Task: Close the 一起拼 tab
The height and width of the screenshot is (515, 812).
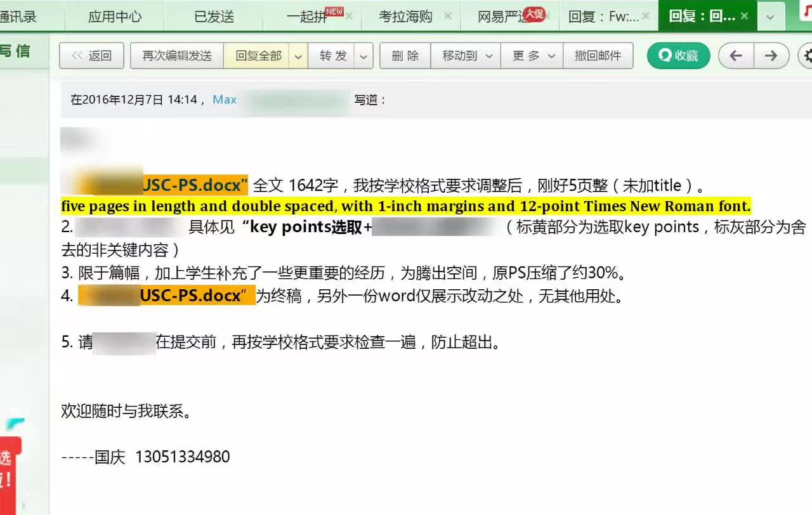Action: coord(349,16)
